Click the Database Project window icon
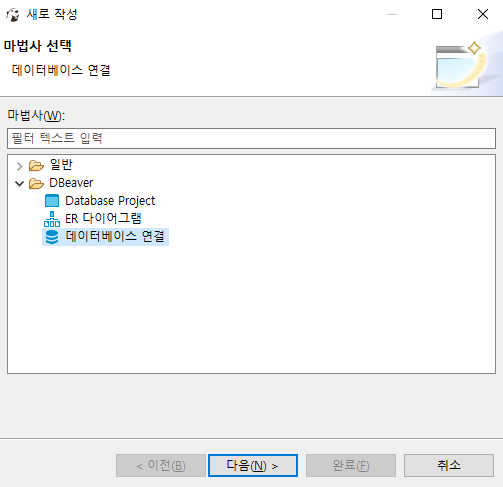Screen dimensions: 503x487 [x=52, y=201]
